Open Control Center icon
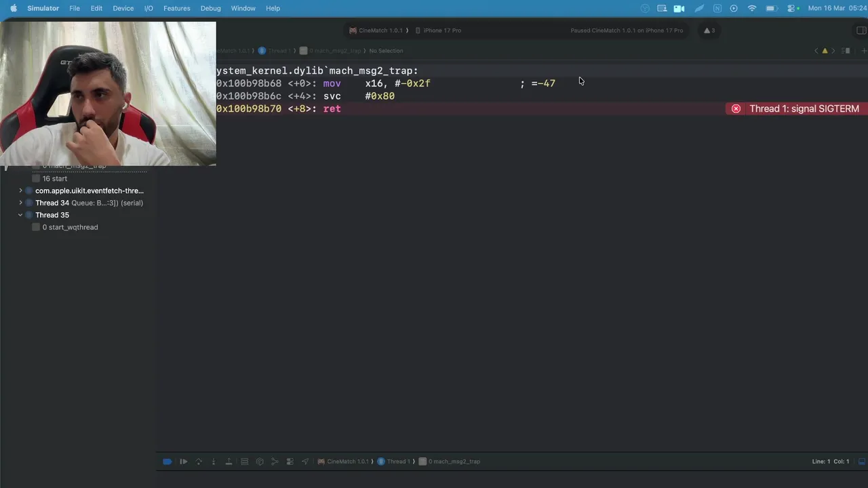This screenshot has height=488, width=868. click(x=792, y=8)
